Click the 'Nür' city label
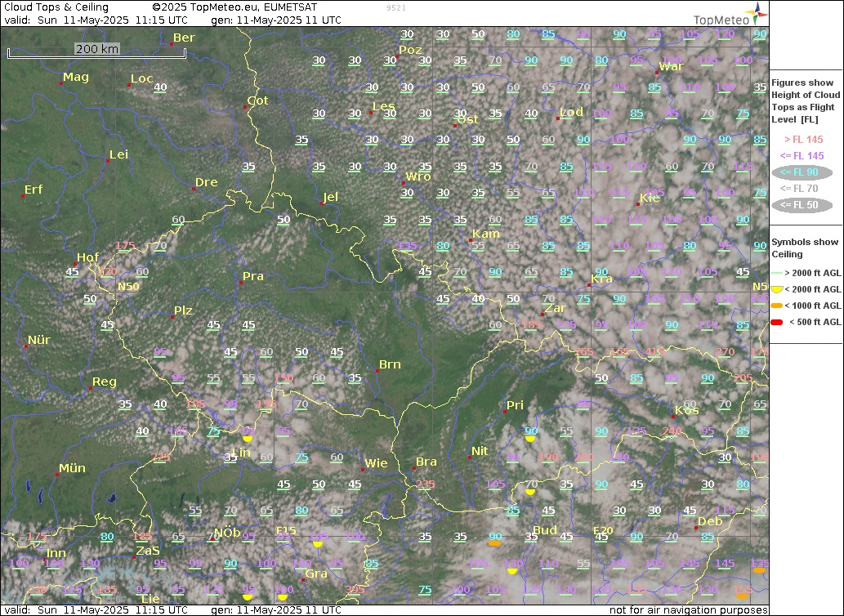This screenshot has height=616, width=844. pyautogui.click(x=38, y=340)
